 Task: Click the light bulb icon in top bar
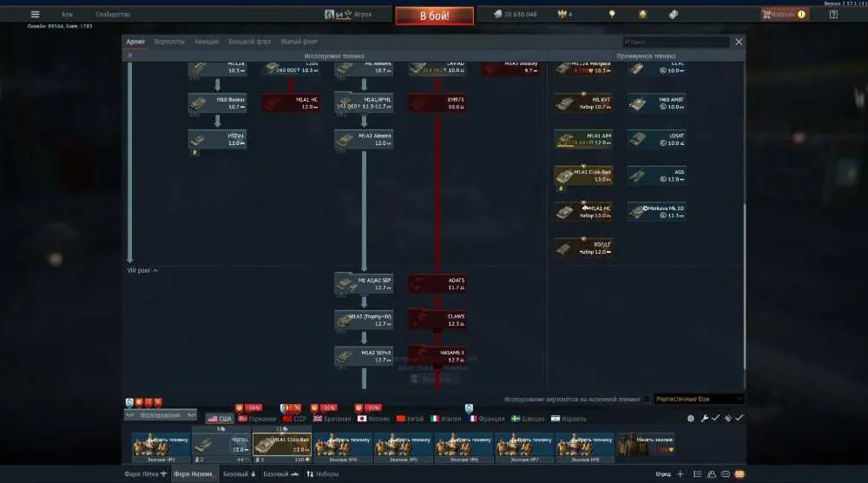[x=612, y=15]
